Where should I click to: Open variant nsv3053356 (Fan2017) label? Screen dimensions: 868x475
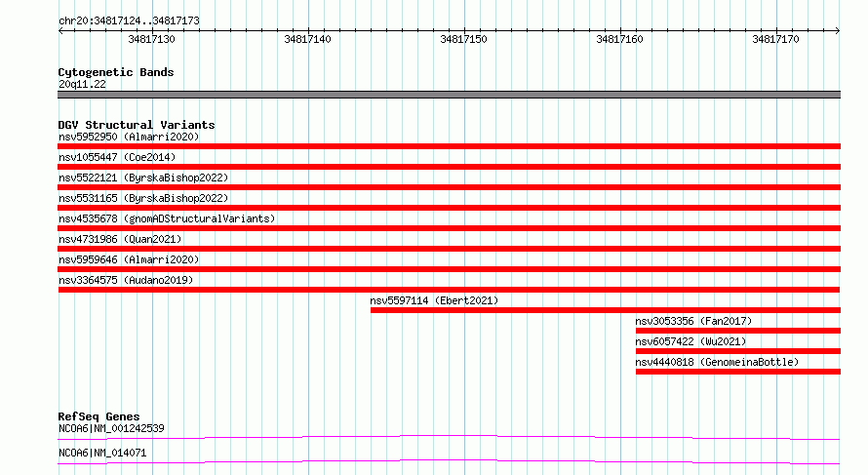(x=693, y=321)
